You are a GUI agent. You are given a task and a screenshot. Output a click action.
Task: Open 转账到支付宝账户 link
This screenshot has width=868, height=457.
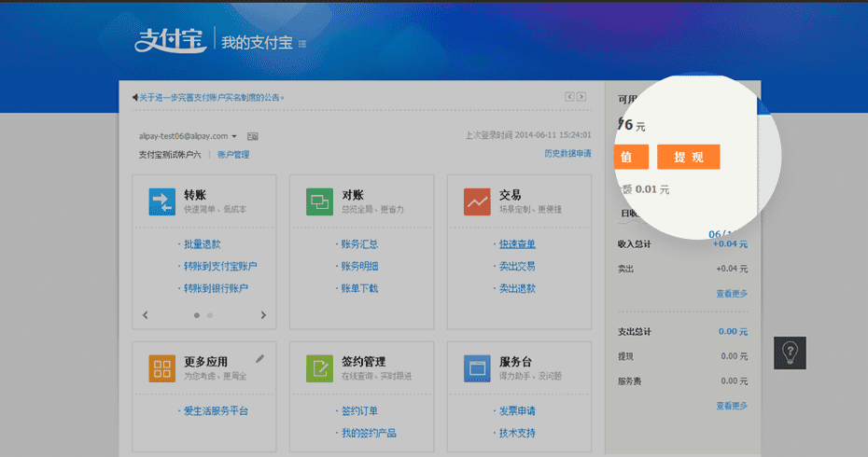pos(220,266)
